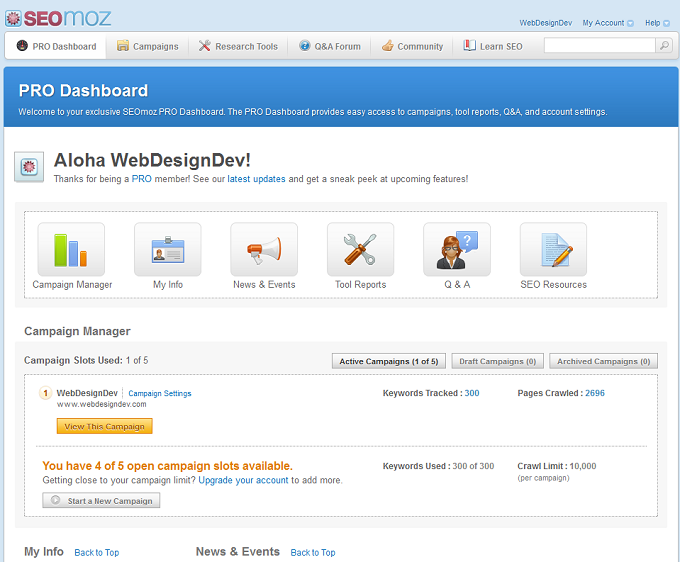680x562 pixels.
Task: Click the Campaign Manager label under icon
Action: 72,284
